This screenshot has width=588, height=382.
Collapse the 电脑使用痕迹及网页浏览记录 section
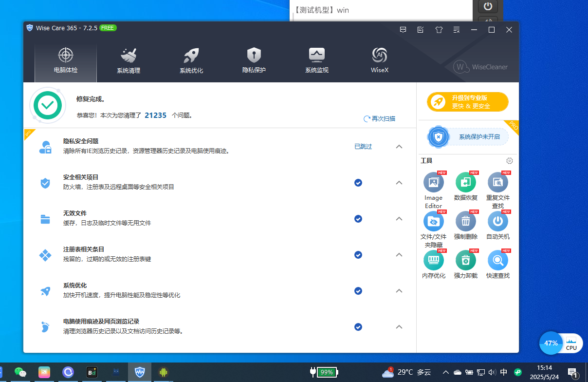point(399,327)
